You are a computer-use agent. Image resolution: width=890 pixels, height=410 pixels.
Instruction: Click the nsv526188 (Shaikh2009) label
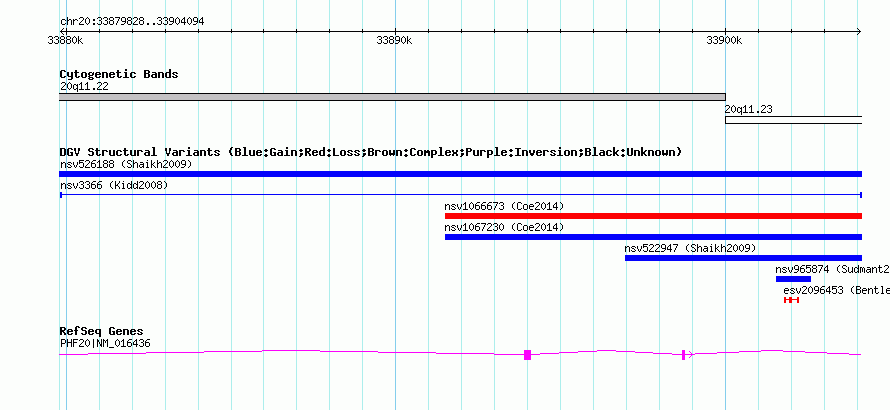click(126, 164)
